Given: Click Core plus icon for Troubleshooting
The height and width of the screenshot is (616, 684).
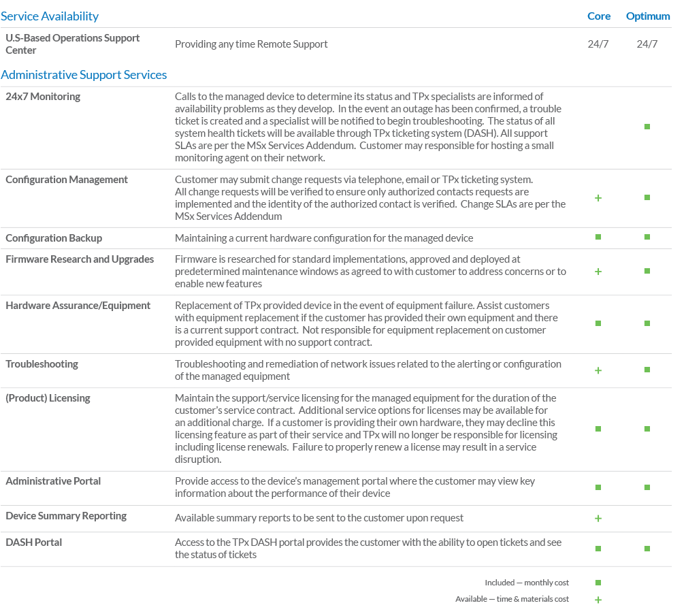Looking at the screenshot, I should pos(598,370).
